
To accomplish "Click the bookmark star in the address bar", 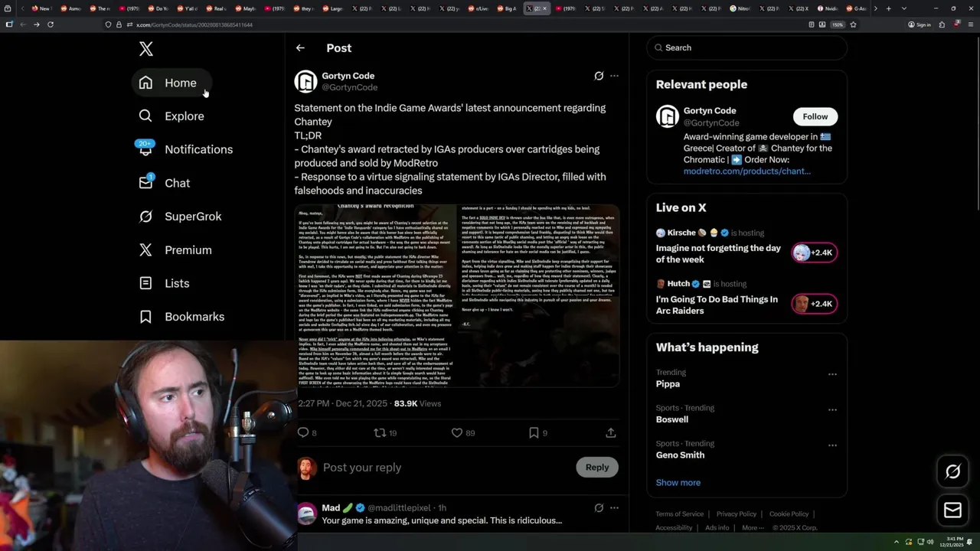I will 853,24.
